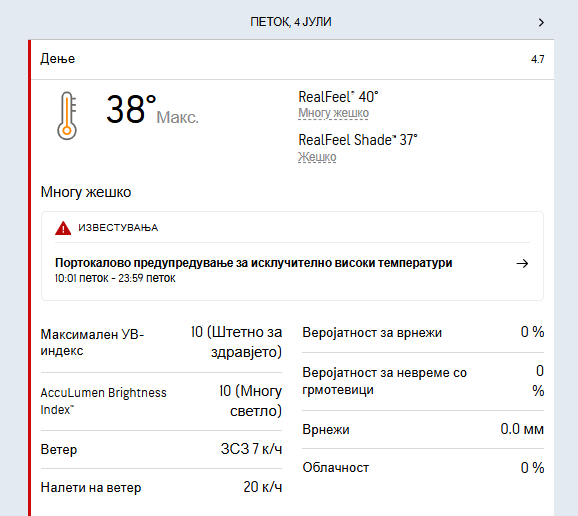Select the AccuLumen Brightness Index row

point(161,401)
